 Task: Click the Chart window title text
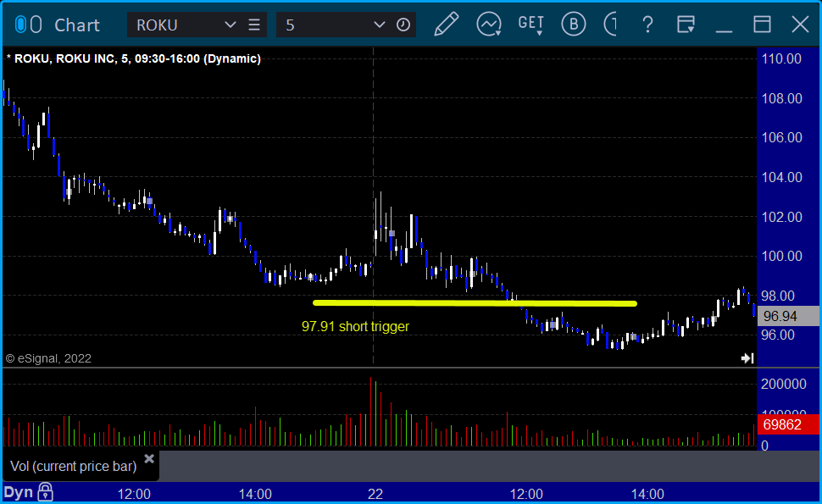pyautogui.click(x=77, y=25)
